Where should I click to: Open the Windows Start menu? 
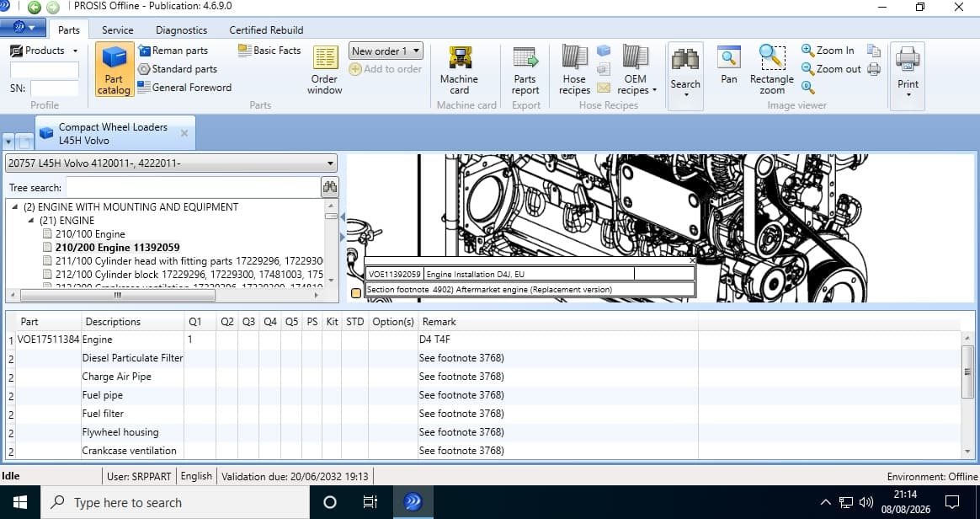click(20, 503)
